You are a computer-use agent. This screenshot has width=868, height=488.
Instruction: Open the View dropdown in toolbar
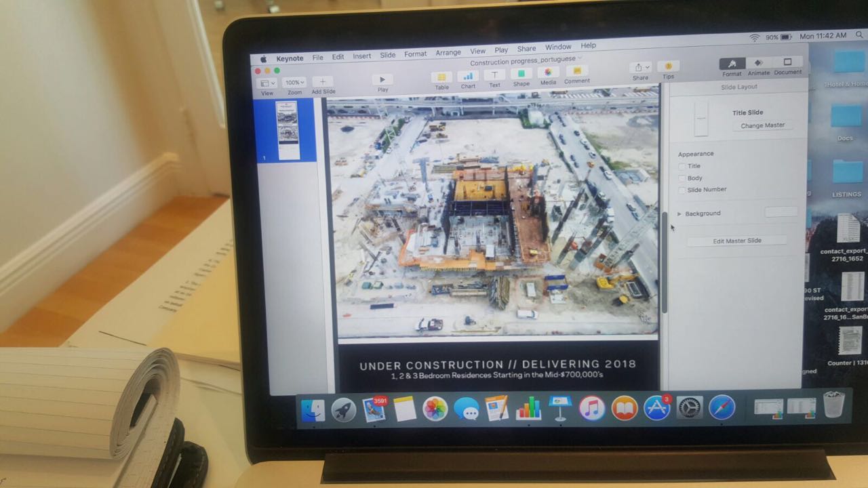267,83
